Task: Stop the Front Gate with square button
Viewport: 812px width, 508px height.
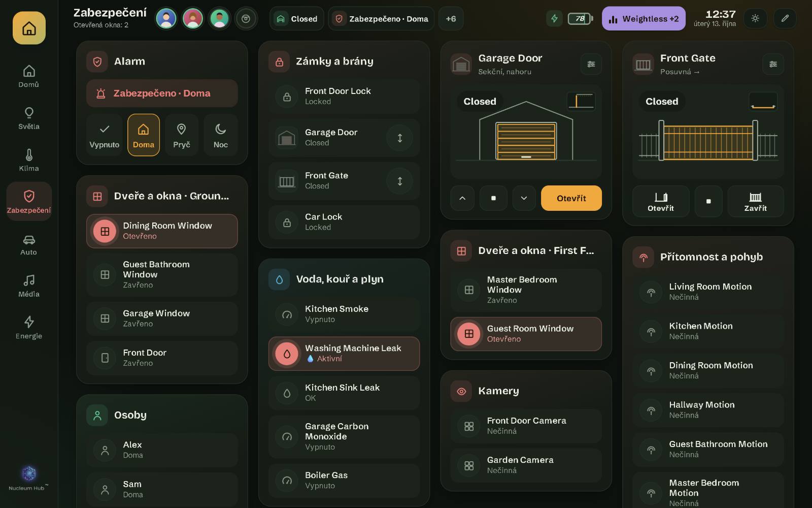Action: coord(708,201)
